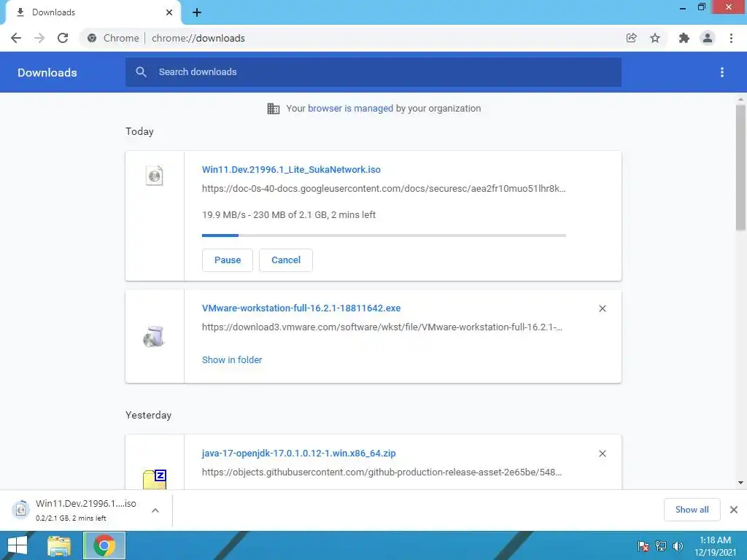Click the scrollbar down arrow
This screenshot has width=747, height=560.
click(740, 483)
